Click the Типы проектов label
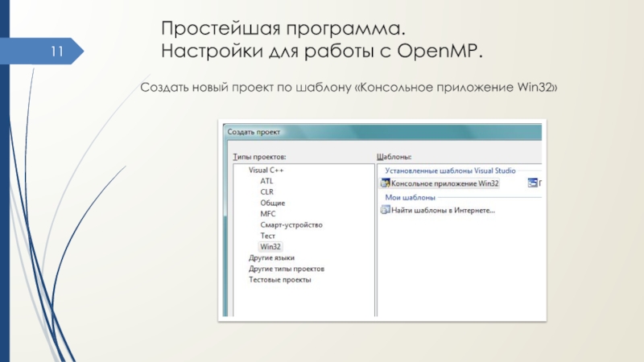Image resolution: width=644 pixels, height=362 pixels. click(259, 157)
